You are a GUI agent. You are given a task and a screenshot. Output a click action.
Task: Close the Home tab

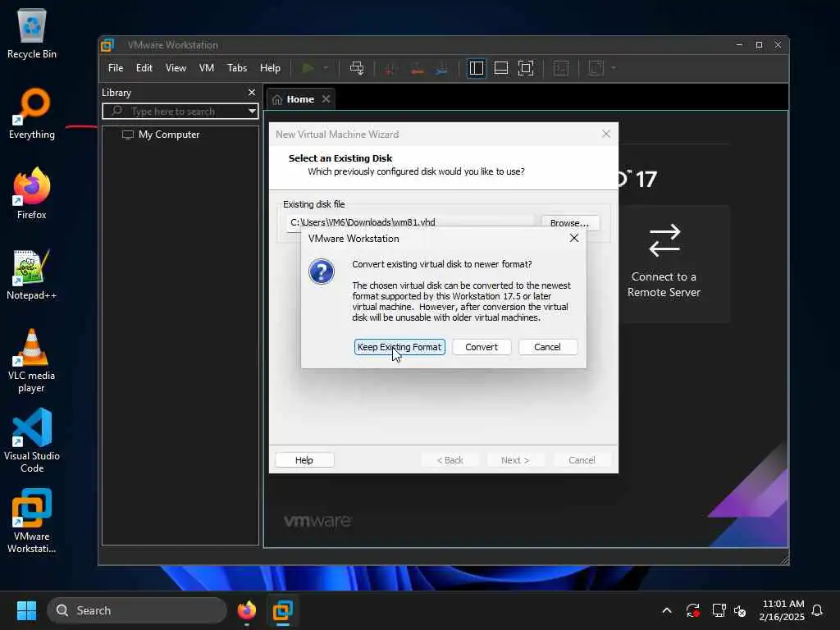(326, 99)
